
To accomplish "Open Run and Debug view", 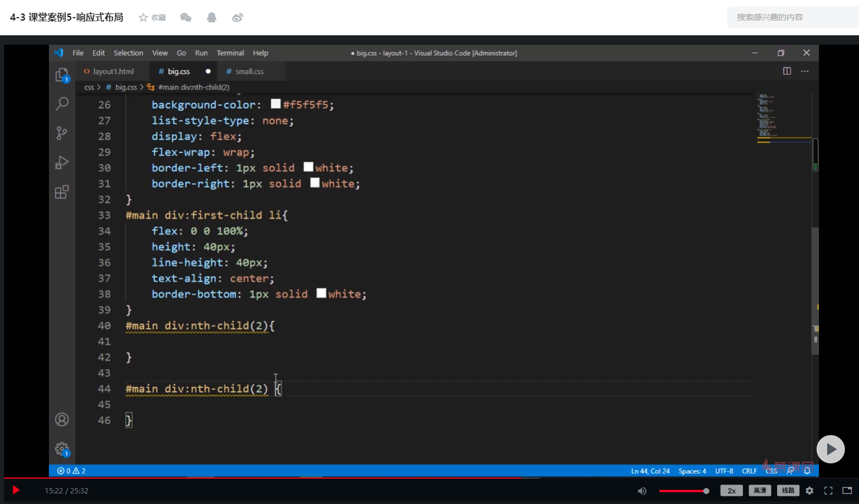I will [x=62, y=163].
